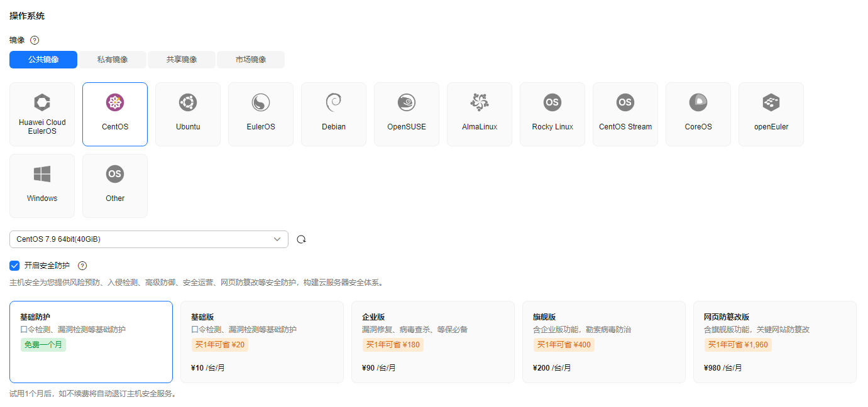The width and height of the screenshot is (868, 407).
Task: Choose the Windows operating system
Action: [42, 186]
